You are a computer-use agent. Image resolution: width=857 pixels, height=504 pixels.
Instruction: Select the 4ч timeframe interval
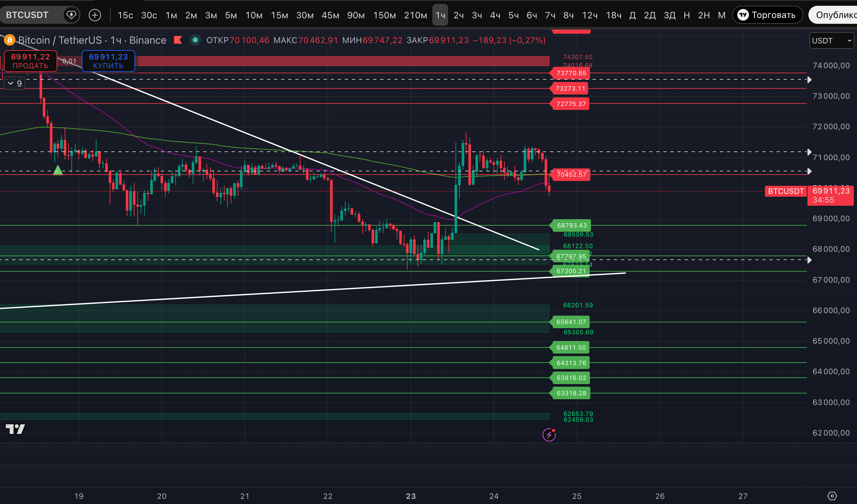coord(495,15)
